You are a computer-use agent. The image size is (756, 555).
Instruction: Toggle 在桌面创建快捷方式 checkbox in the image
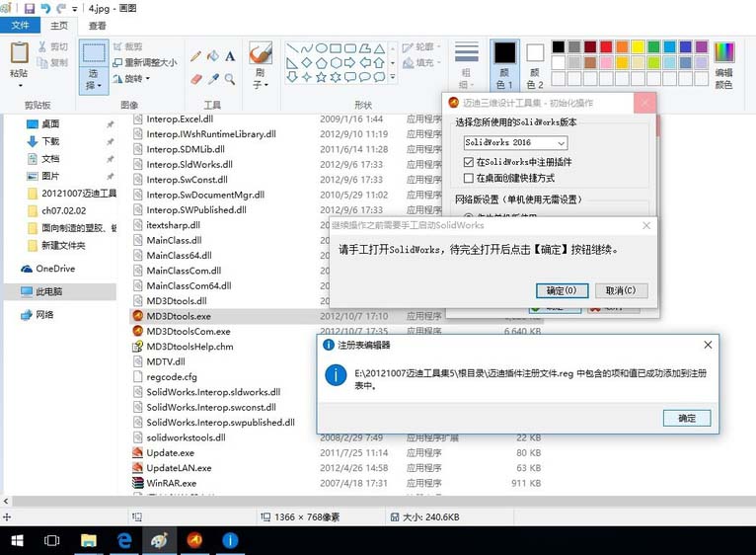(x=468, y=178)
